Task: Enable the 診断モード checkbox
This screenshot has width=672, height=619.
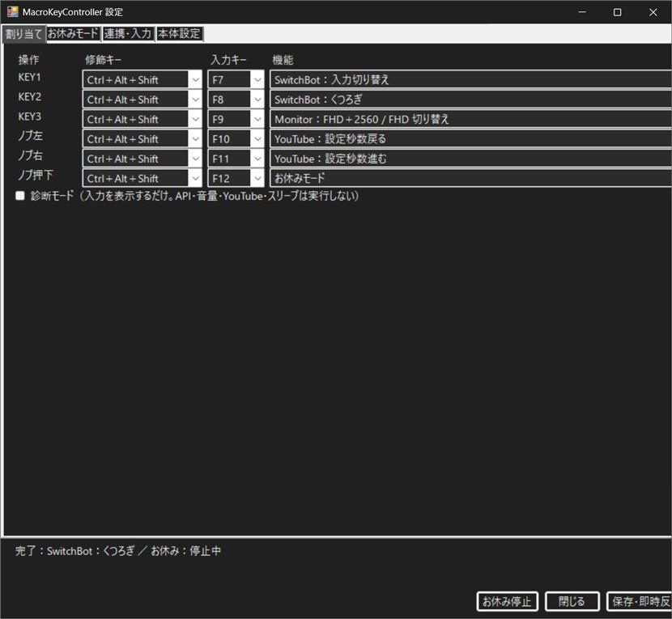Action: (x=19, y=196)
